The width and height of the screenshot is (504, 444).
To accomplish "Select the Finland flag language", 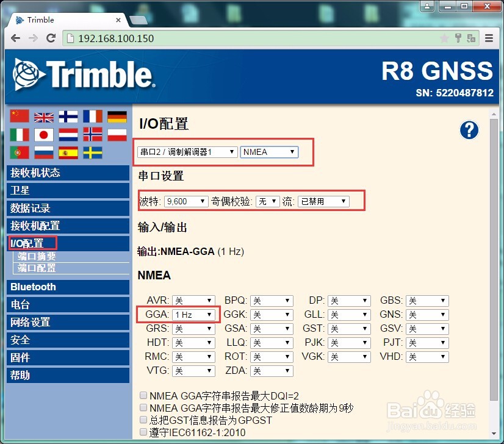I will click(x=68, y=116).
